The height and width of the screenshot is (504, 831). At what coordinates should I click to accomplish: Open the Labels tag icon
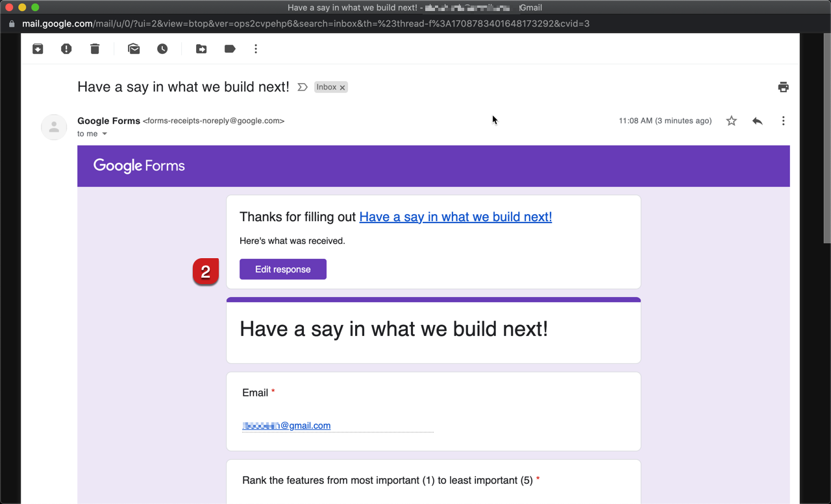[x=230, y=49]
